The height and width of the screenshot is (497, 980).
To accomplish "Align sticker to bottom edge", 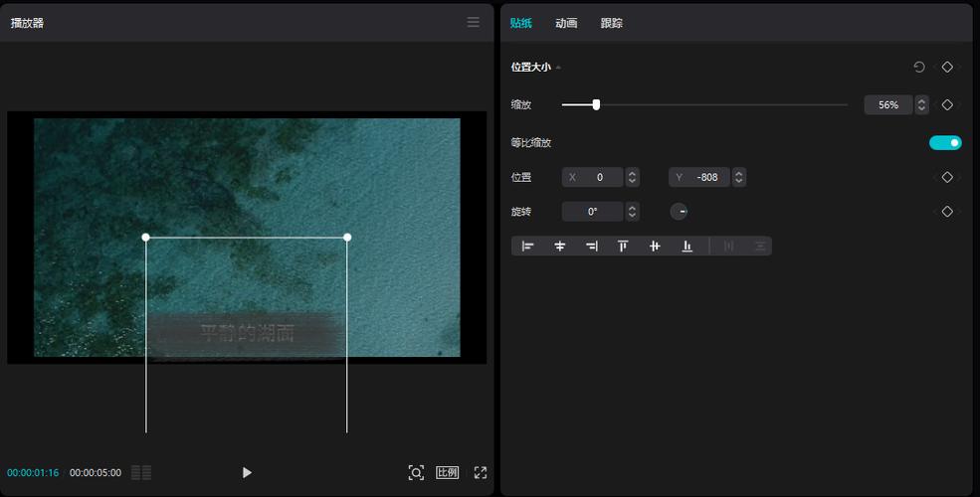I will (686, 246).
